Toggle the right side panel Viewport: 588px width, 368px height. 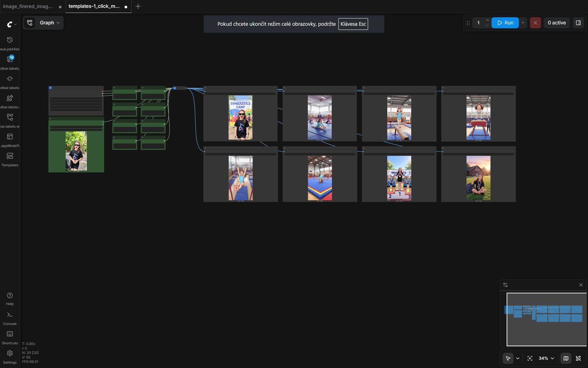pos(578,23)
